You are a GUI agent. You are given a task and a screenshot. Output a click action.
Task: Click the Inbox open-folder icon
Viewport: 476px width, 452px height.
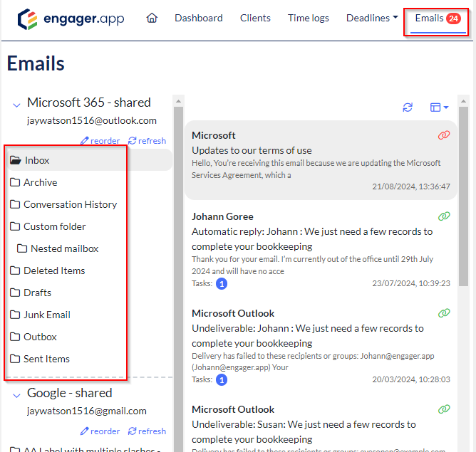[15, 159]
